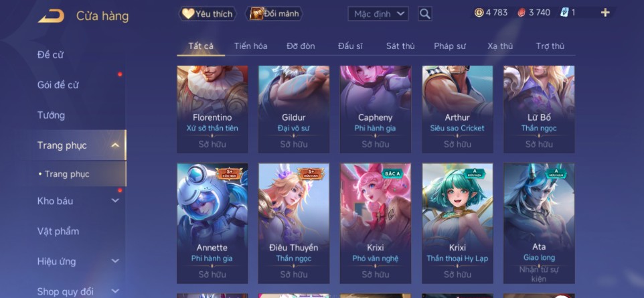Open the Mặc định sort dropdown

coord(378,13)
